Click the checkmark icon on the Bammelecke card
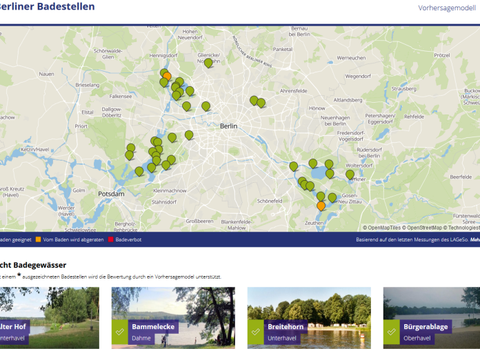 [120, 332]
